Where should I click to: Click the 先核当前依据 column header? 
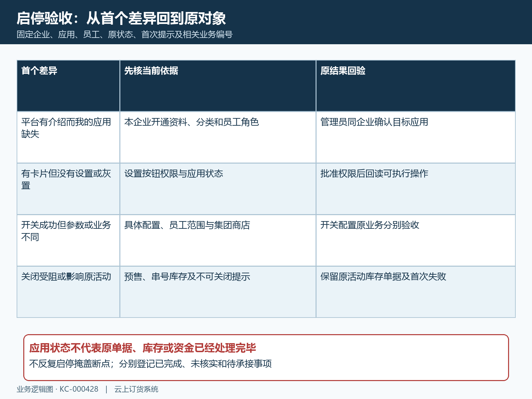click(218, 86)
